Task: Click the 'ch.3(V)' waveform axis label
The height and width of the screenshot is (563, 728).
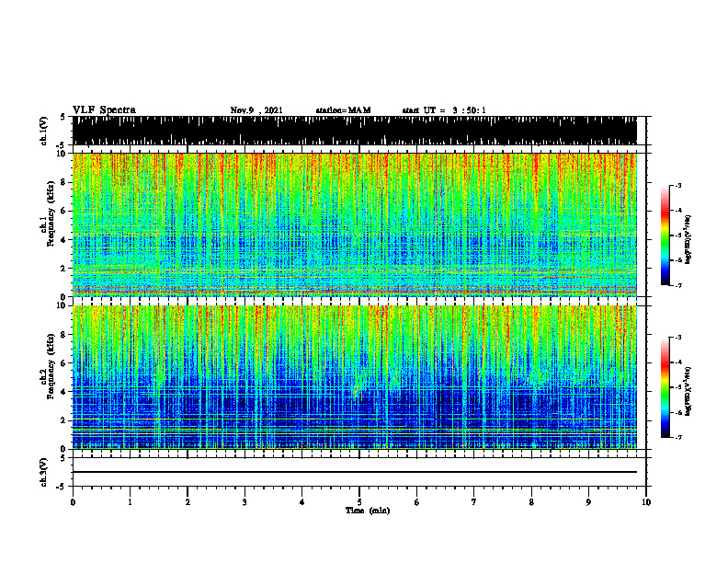Action: pyautogui.click(x=44, y=472)
